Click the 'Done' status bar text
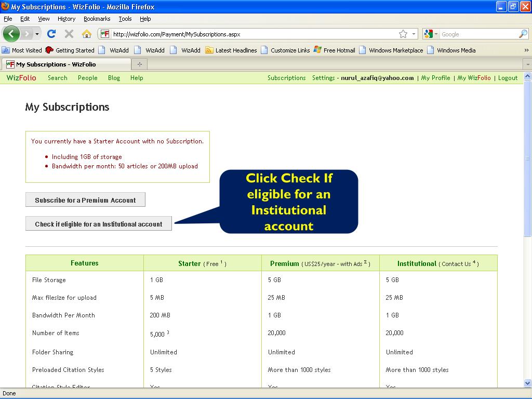 click(9, 393)
